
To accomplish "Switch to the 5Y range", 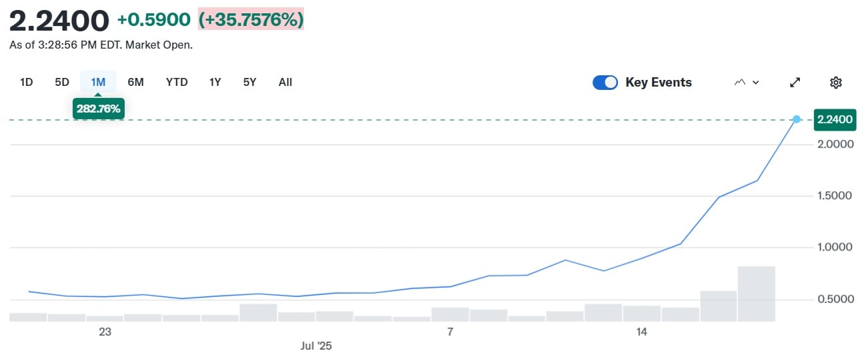I will (249, 83).
